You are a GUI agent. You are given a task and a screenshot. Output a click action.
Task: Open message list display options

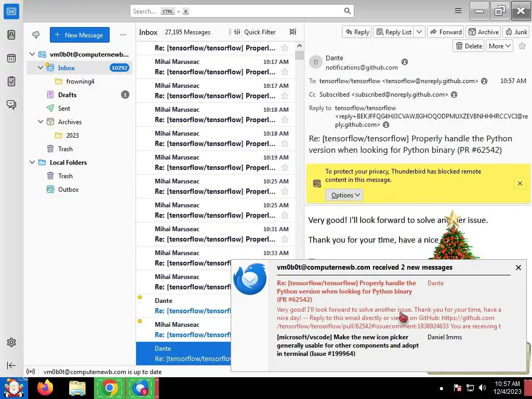point(293,32)
